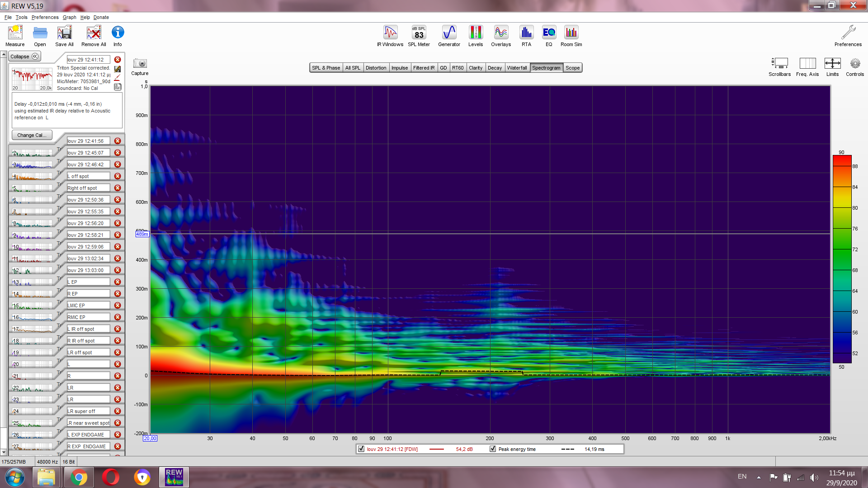The height and width of the screenshot is (488, 868).
Task: Toggle the Peak energy time checkbox
Action: coord(492,449)
